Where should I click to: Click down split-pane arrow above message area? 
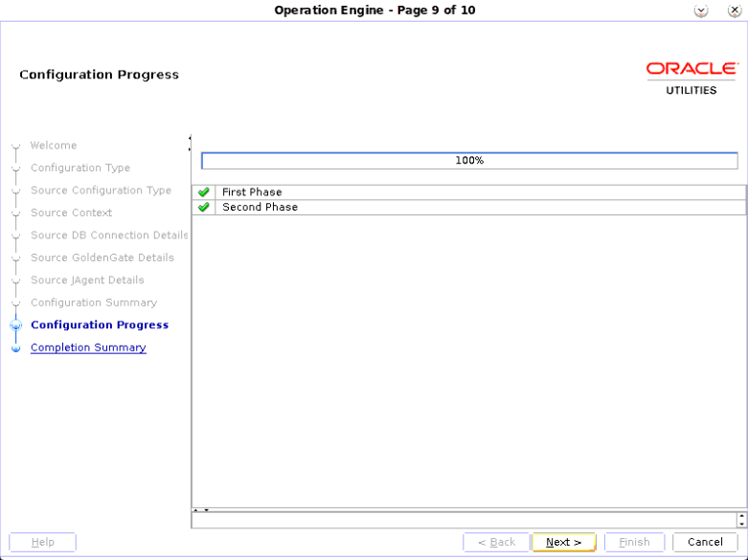[x=207, y=510]
